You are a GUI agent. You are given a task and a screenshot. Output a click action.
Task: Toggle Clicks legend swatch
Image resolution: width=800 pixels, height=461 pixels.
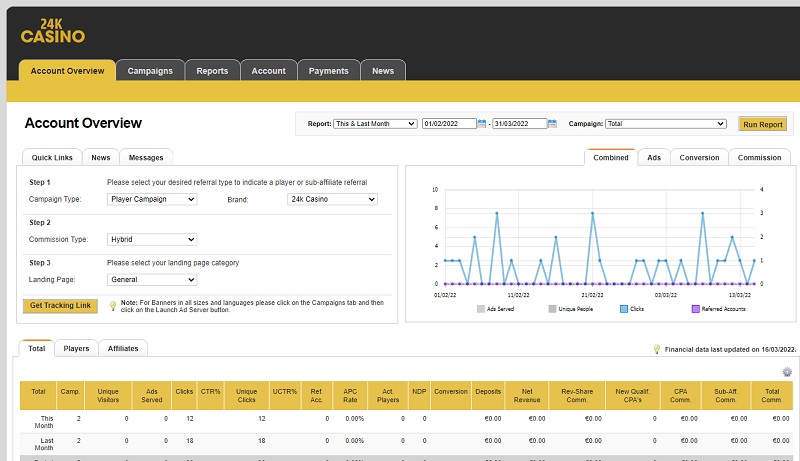pos(623,309)
